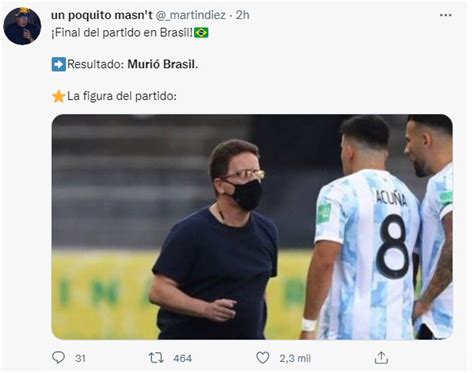The image size is (474, 373).
Task: Click the 2h timestamp of the tweet
Action: tap(242, 15)
